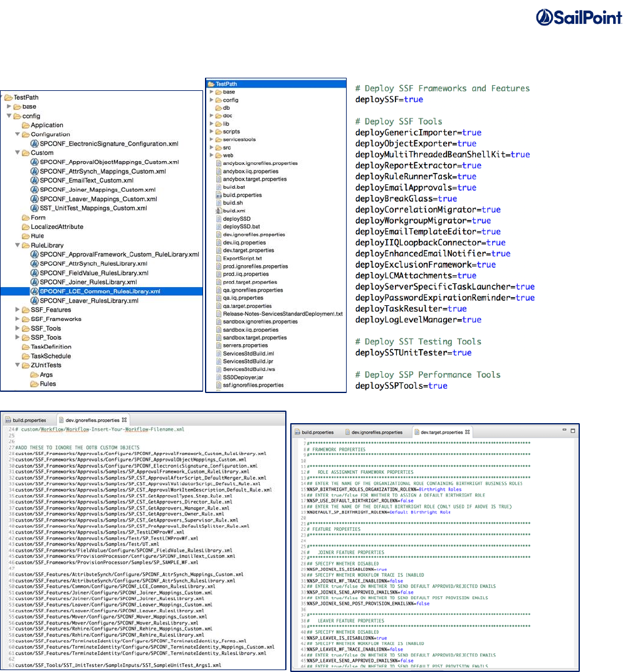Collapse the config folder in left tree

tap(9, 116)
